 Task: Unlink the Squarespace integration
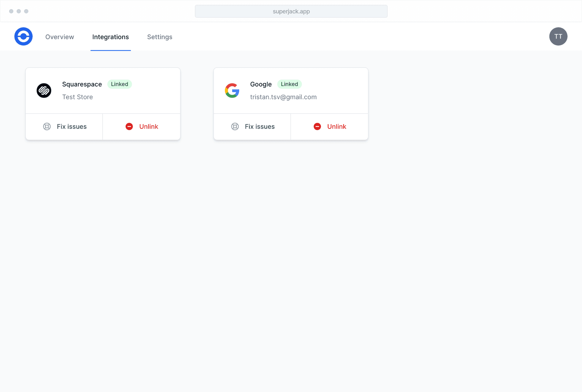pos(148,126)
